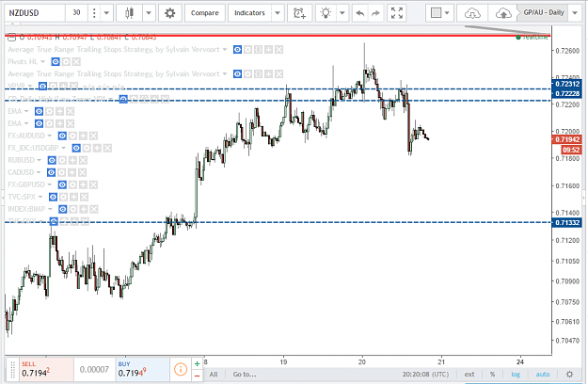Image resolution: width=588 pixels, height=384 pixels.
Task: Click SELL at 0.71942
Action: [46, 370]
